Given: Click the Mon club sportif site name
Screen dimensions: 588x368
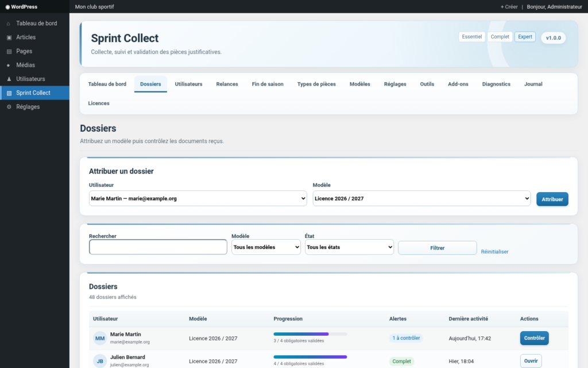Looking at the screenshot, I should (95, 7).
